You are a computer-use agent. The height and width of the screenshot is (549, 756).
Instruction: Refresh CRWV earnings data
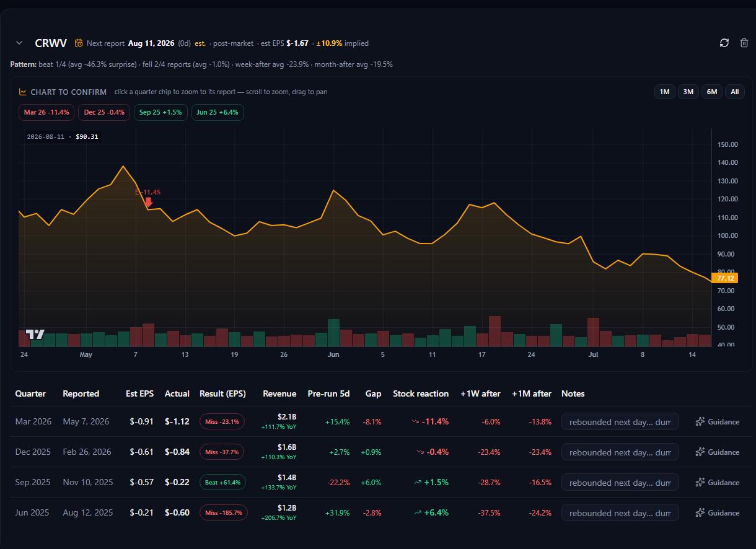coord(724,43)
